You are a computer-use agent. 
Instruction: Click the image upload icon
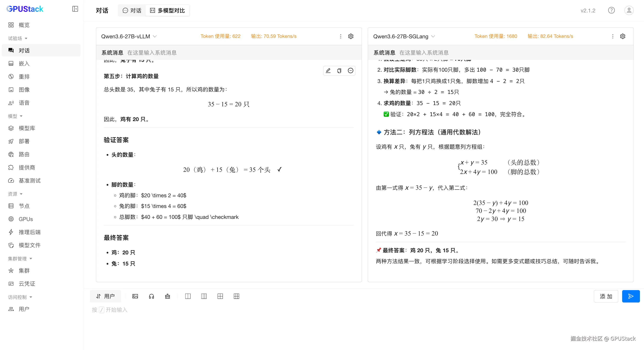(x=135, y=296)
